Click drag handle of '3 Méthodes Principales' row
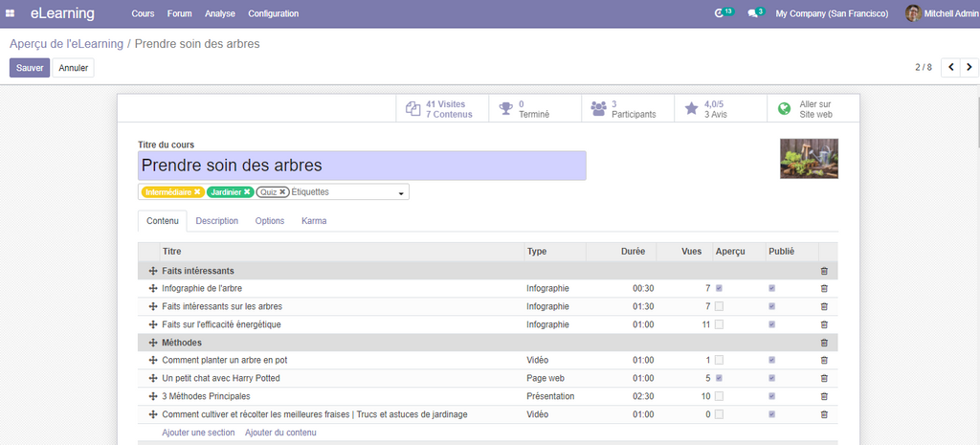Image resolution: width=980 pixels, height=445 pixels. [152, 396]
